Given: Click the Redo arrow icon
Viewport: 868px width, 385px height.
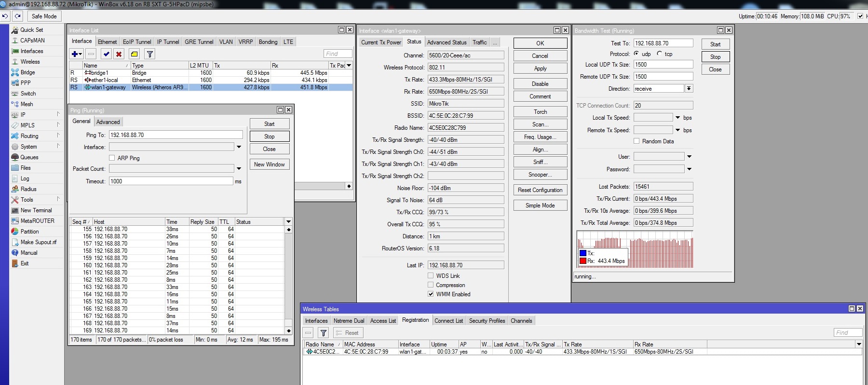Looking at the screenshot, I should click(x=17, y=16).
